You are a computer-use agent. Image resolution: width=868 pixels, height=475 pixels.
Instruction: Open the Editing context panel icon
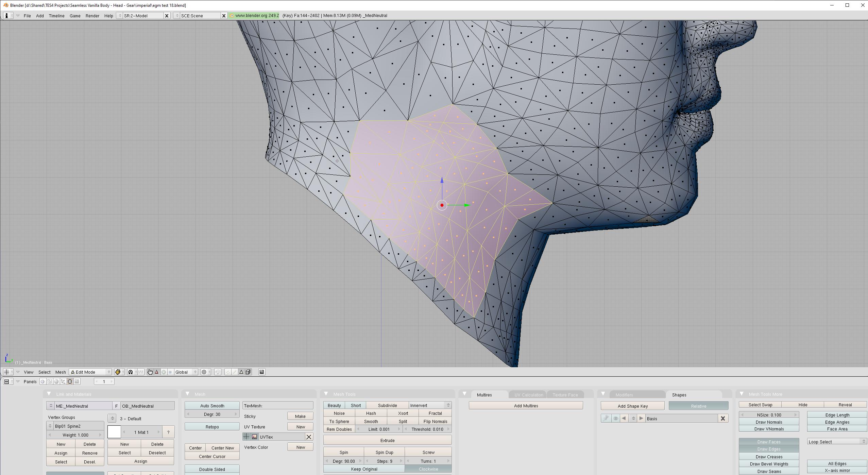click(x=70, y=381)
